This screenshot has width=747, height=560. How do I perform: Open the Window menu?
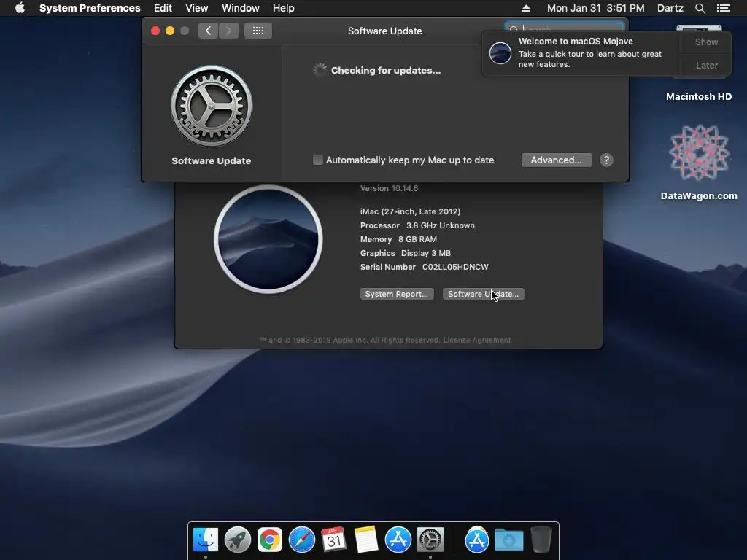tap(241, 8)
